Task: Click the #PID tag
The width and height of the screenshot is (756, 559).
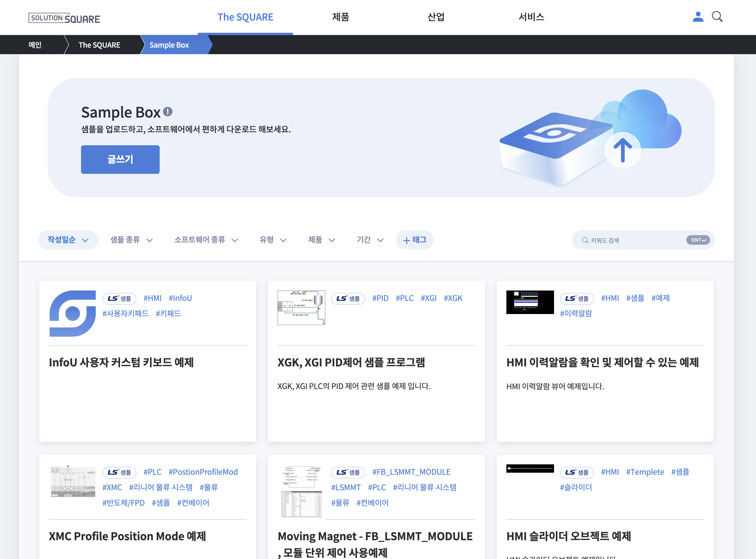Action: (380, 298)
